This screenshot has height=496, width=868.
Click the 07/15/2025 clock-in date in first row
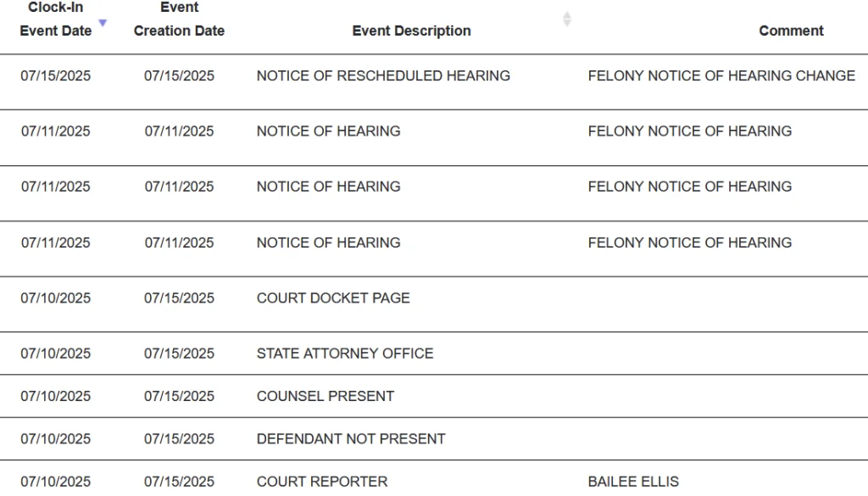(x=56, y=75)
